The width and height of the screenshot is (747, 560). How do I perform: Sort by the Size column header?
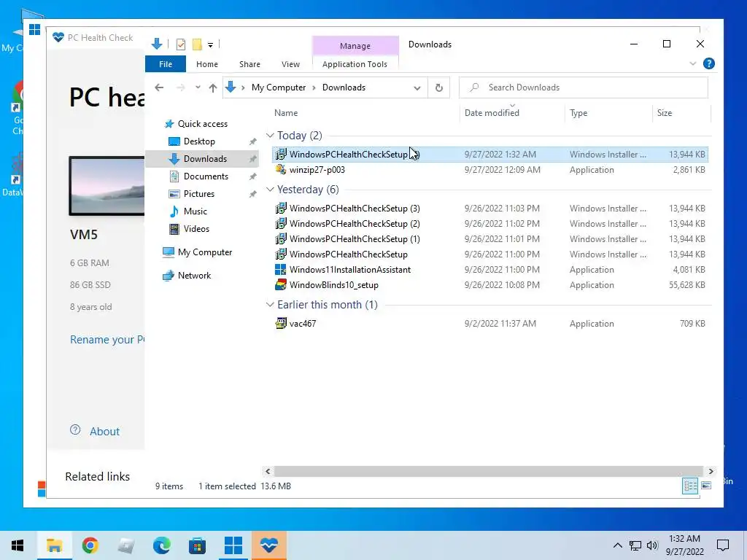pos(664,113)
